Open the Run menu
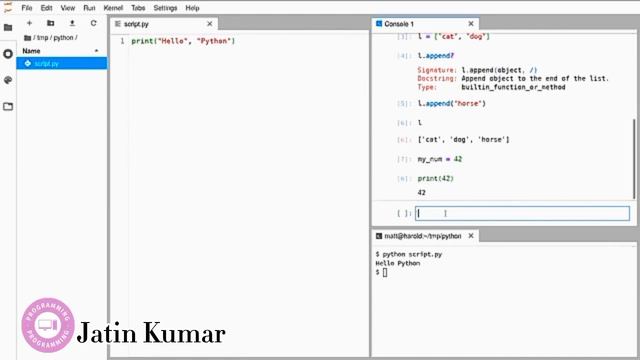The width and height of the screenshot is (640, 360). (x=89, y=8)
